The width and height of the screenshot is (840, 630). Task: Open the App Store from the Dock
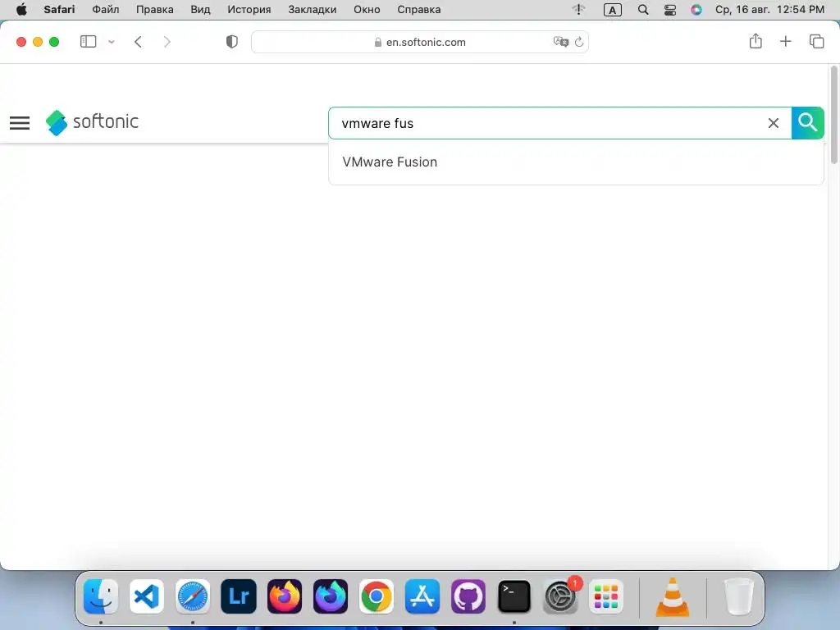click(x=422, y=596)
